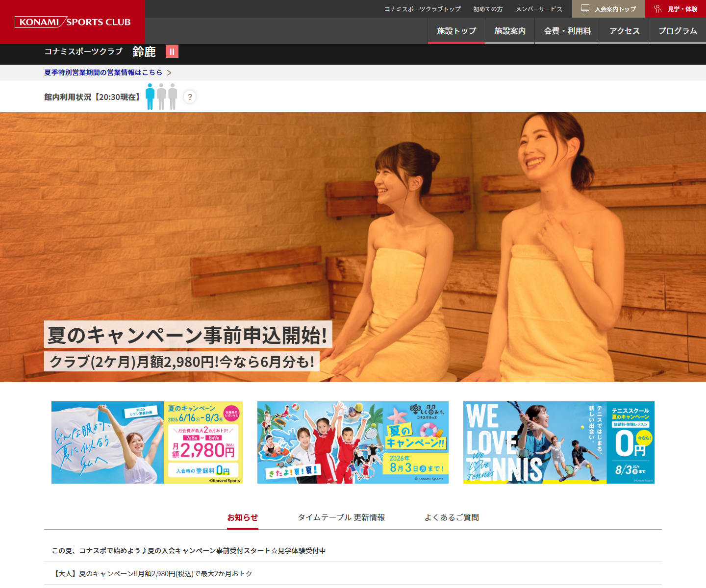Image resolution: width=706 pixels, height=588 pixels.
Task: Click the monitor icon beside 入会案内トップ
Action: point(585,9)
